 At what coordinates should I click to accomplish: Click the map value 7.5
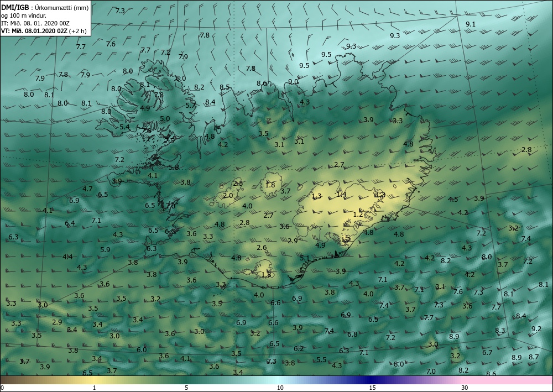[x=170, y=140]
